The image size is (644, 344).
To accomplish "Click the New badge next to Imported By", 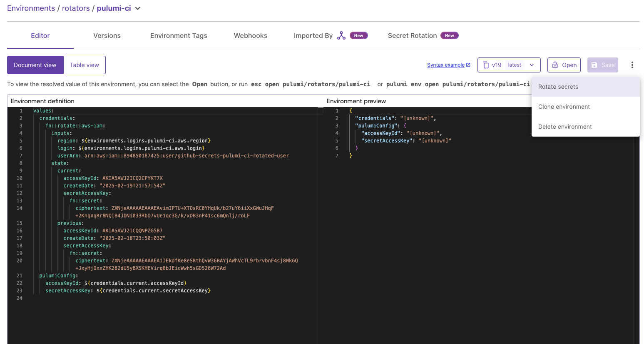I will pos(358,36).
